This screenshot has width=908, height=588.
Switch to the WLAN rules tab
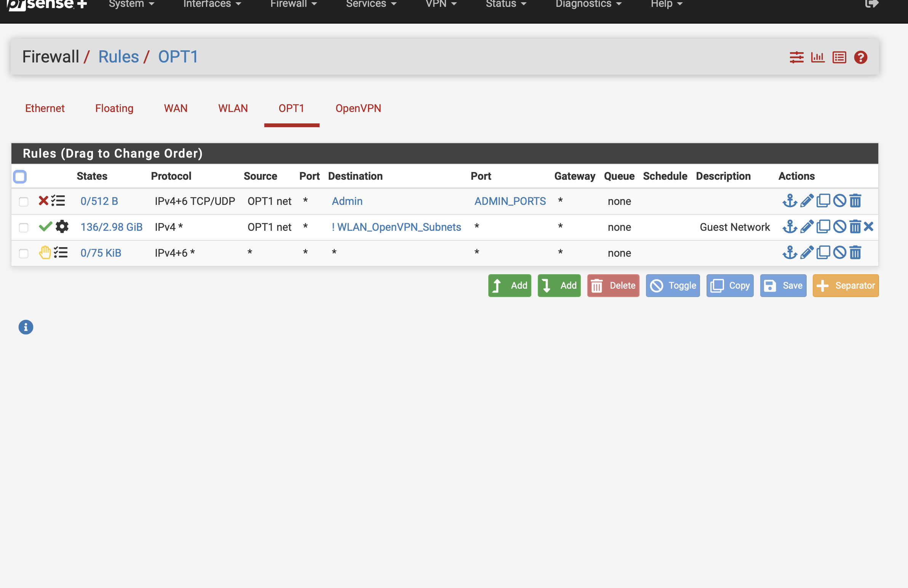(x=233, y=109)
